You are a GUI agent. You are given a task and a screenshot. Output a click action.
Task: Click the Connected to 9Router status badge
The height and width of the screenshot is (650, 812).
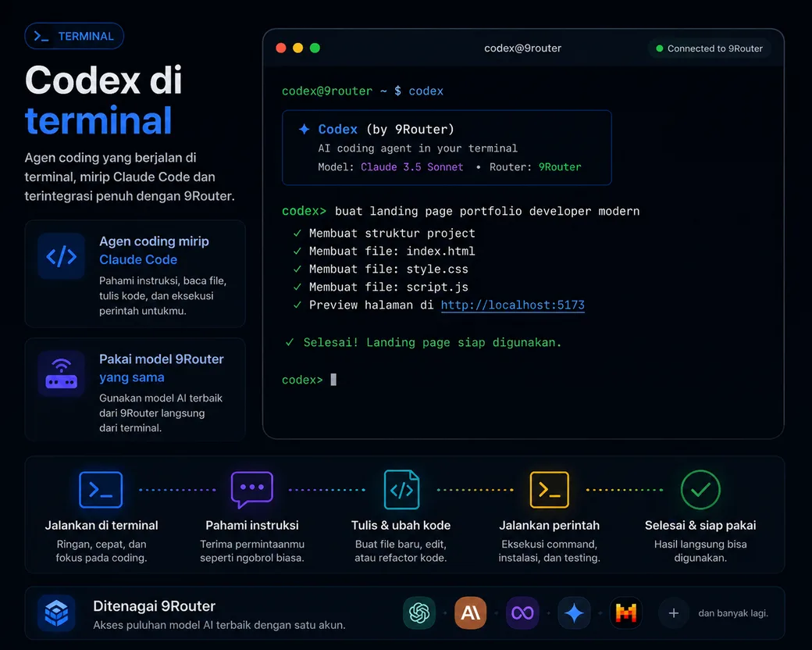click(709, 48)
